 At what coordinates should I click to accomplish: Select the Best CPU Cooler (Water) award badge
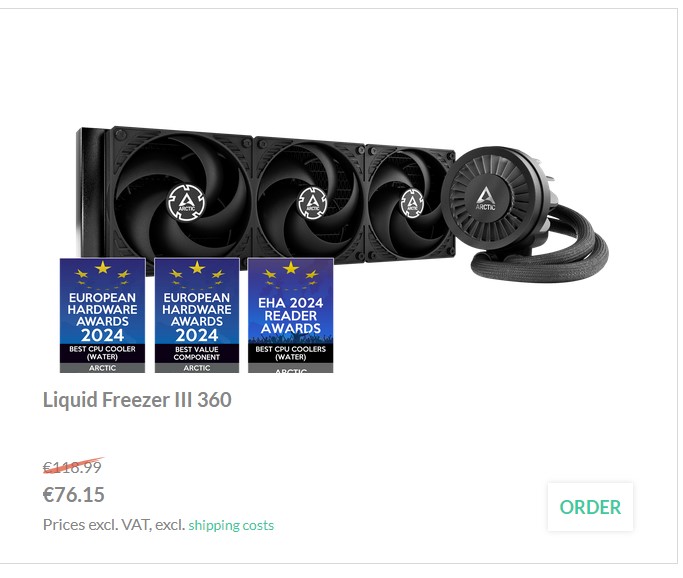[x=102, y=315]
